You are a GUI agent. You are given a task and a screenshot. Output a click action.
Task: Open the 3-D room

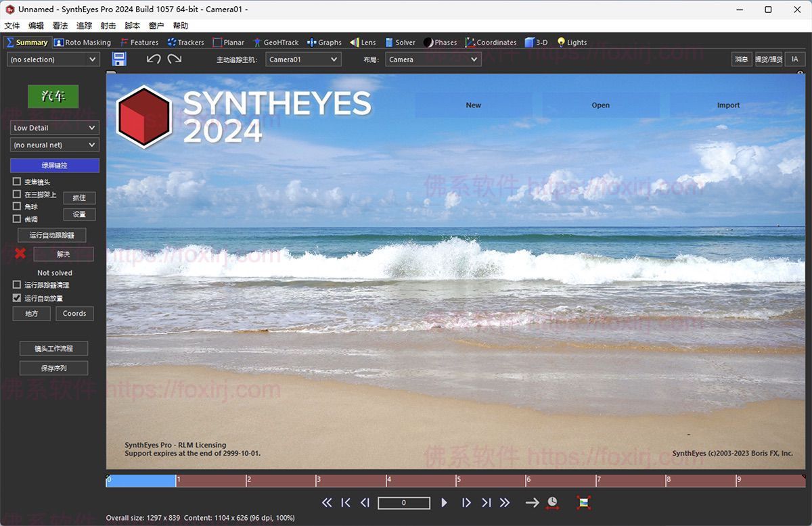coord(537,42)
